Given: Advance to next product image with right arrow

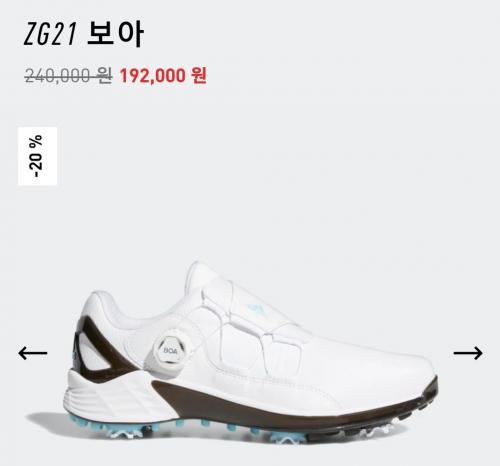Looking at the screenshot, I should click(x=468, y=353).
